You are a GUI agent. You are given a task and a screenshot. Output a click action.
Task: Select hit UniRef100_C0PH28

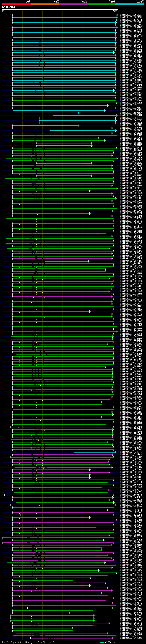point(131,75)
